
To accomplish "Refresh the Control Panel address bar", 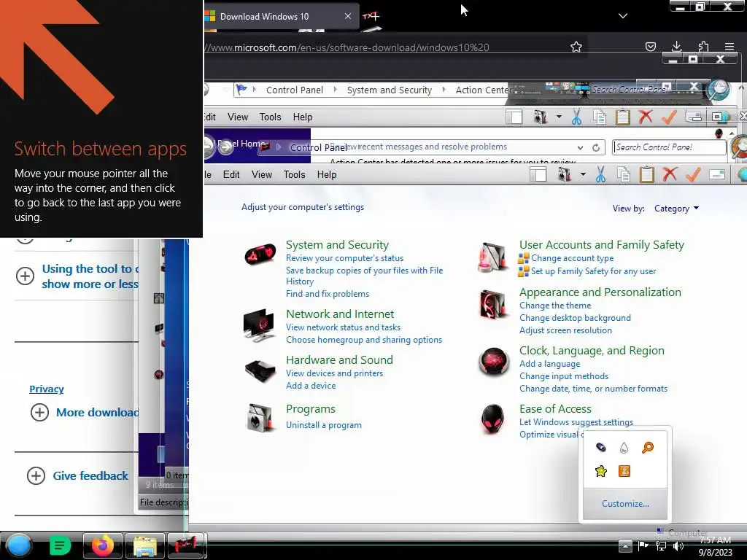I will [595, 147].
